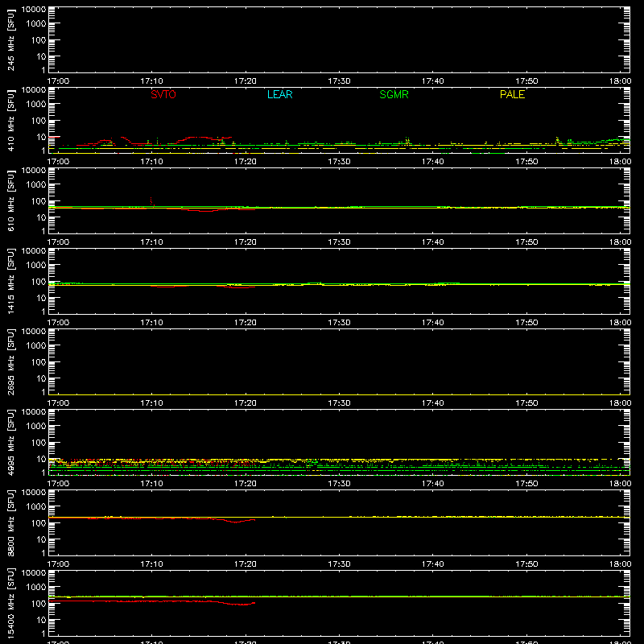Select the 1415 MHz [SFU] axis title

(x=10, y=281)
